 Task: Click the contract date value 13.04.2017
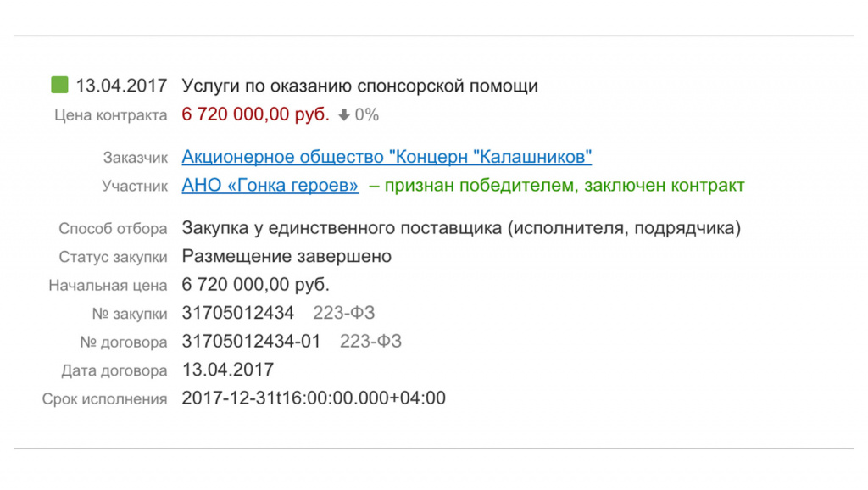pyautogui.click(x=227, y=370)
